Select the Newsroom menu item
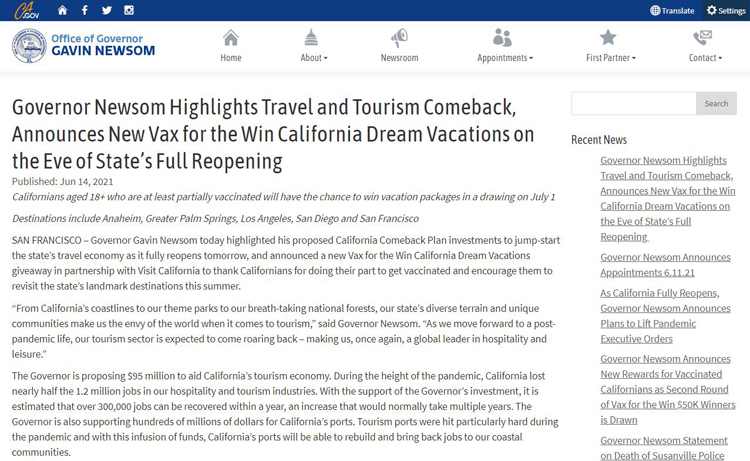 (399, 57)
